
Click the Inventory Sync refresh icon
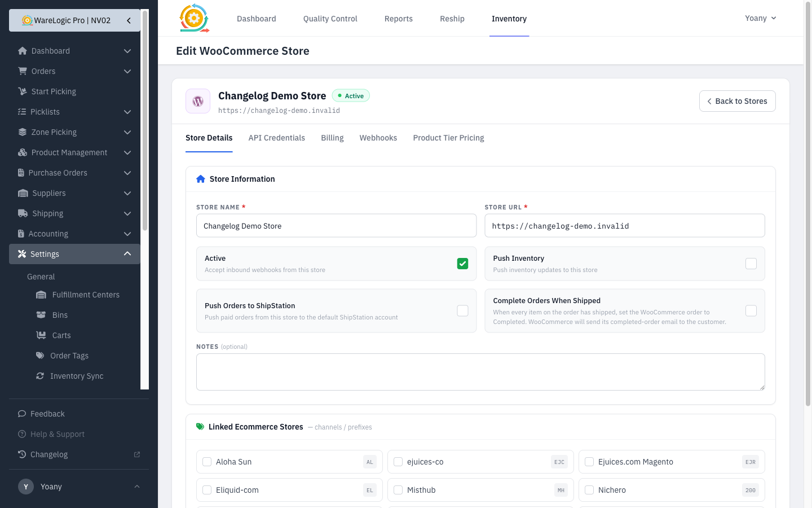point(40,376)
